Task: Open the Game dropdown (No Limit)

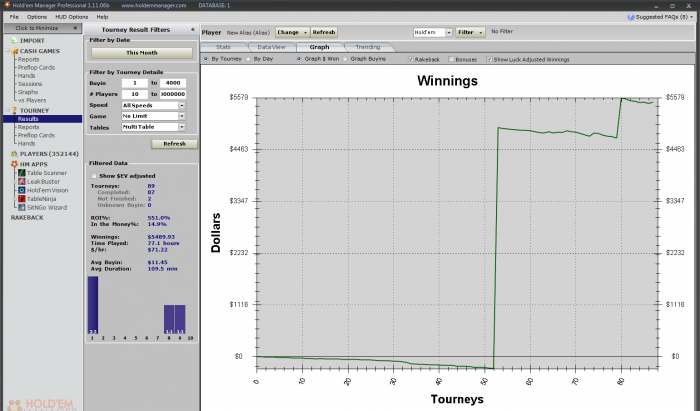Action: coord(182,116)
